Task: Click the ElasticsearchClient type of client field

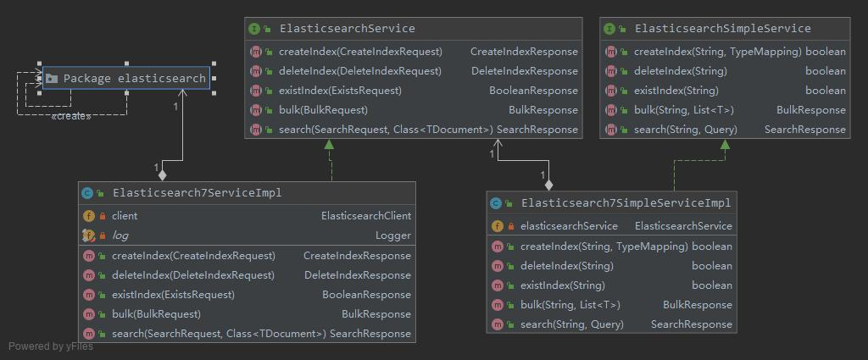Action: pyautogui.click(x=366, y=216)
